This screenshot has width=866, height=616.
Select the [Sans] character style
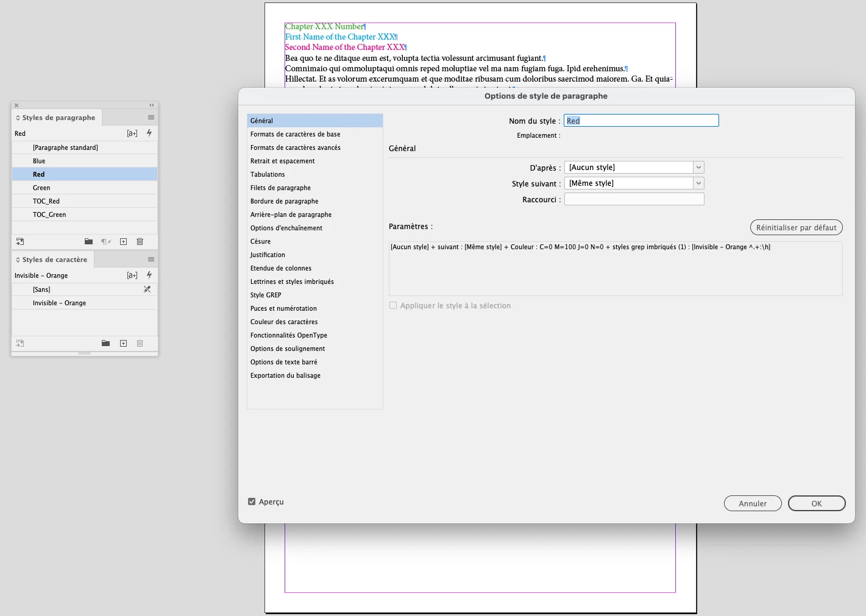[x=85, y=289]
